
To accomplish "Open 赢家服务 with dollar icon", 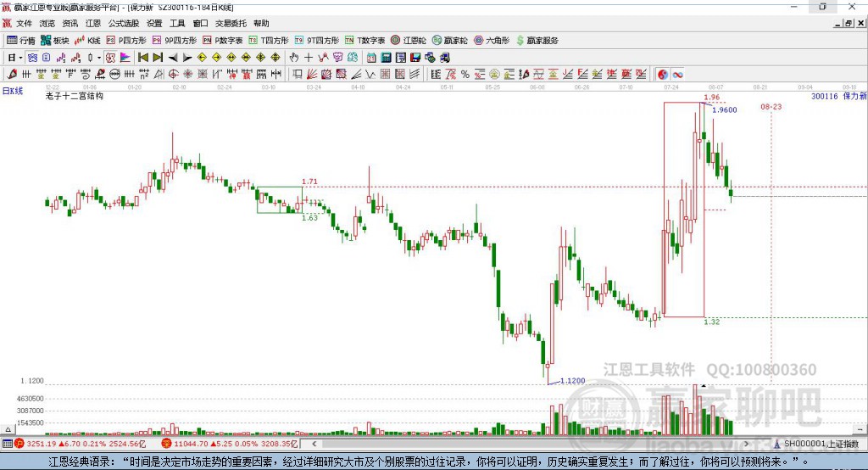I will [x=537, y=41].
